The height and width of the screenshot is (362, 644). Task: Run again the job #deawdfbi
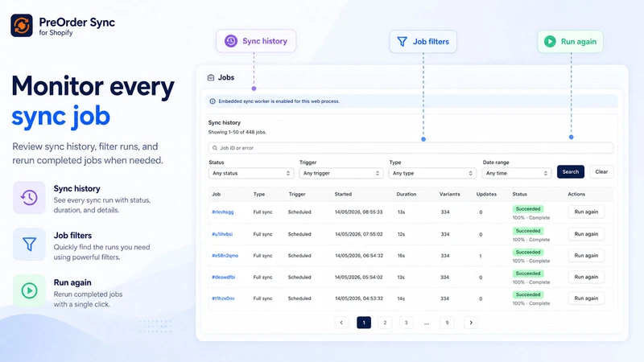(586, 277)
